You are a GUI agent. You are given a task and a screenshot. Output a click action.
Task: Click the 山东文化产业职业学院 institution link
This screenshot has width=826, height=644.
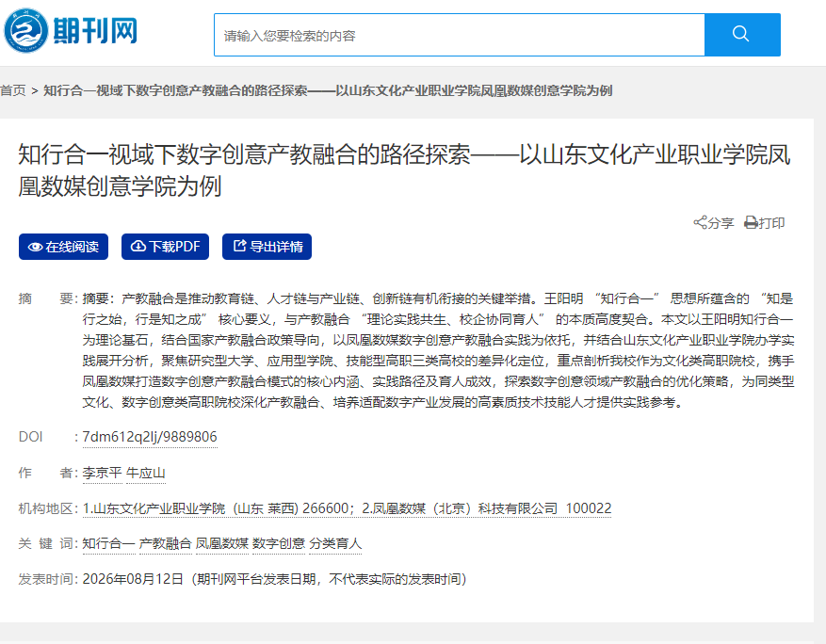[x=347, y=508]
